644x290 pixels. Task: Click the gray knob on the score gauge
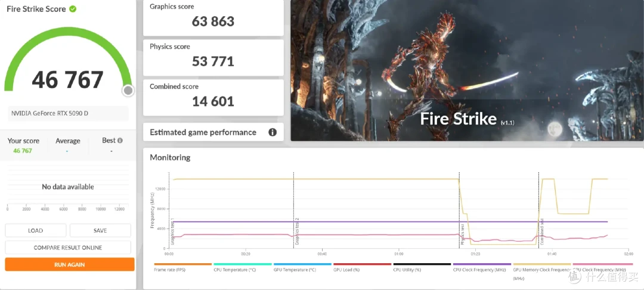click(x=128, y=91)
